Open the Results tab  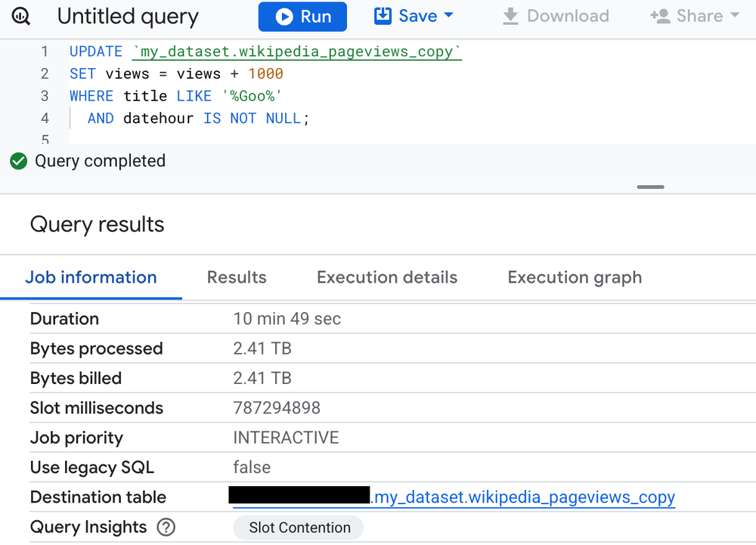pyautogui.click(x=237, y=277)
